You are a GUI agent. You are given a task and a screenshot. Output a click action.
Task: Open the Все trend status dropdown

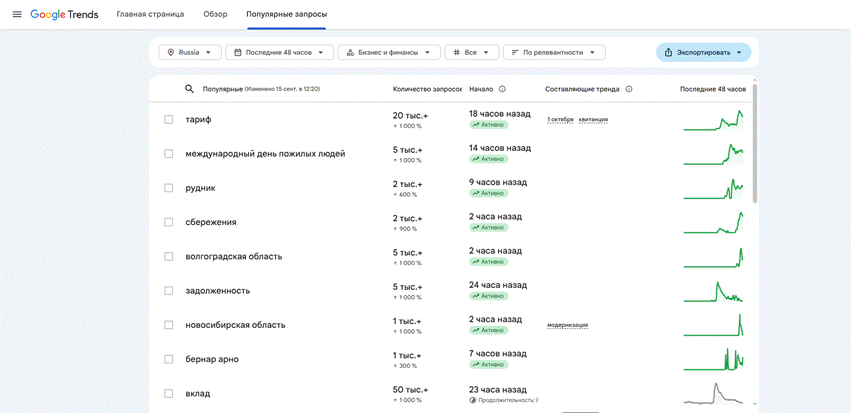472,53
